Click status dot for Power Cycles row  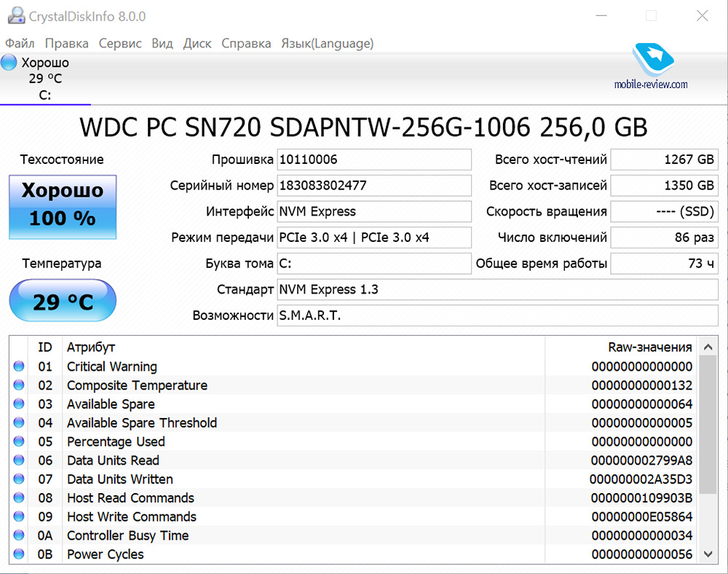(19, 554)
